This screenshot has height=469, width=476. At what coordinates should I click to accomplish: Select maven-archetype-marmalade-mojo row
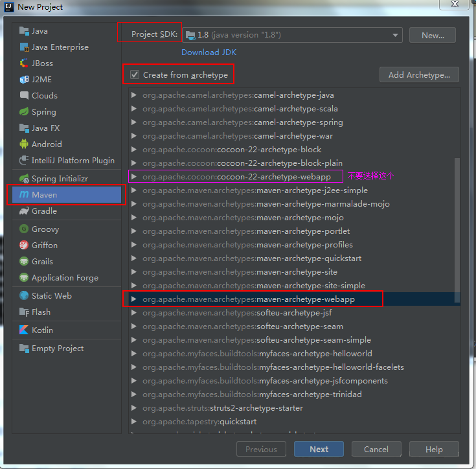point(294,203)
